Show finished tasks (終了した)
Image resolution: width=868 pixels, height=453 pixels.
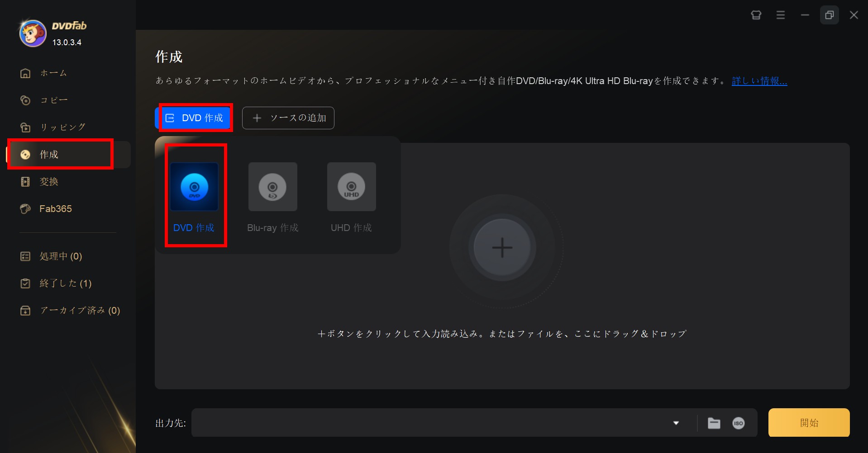65,283
